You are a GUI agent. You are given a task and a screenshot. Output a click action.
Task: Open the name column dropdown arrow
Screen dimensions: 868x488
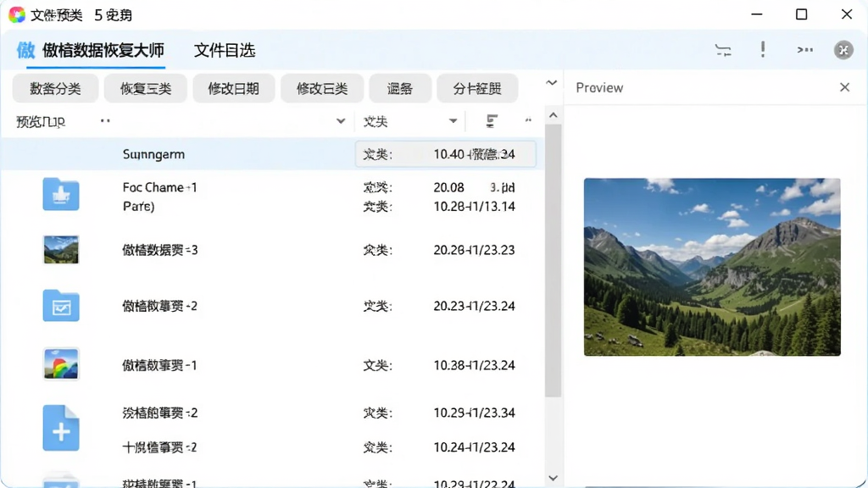click(x=341, y=121)
